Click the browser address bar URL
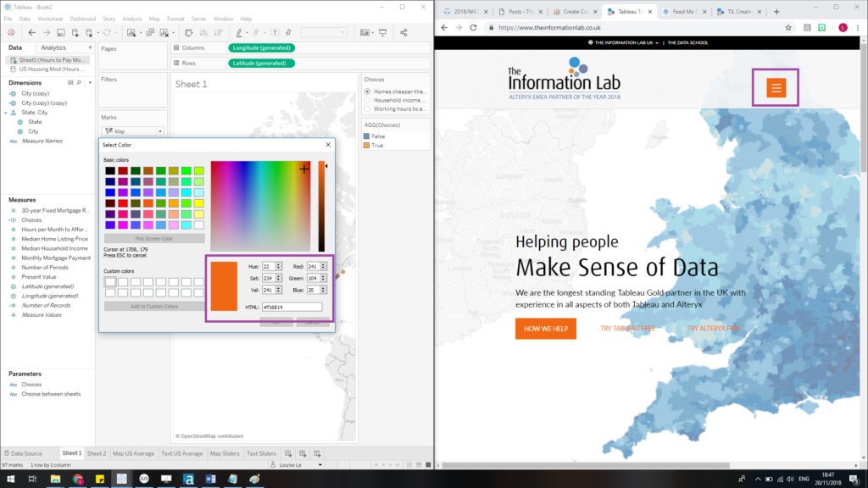This screenshot has width=868, height=488. (x=549, y=28)
